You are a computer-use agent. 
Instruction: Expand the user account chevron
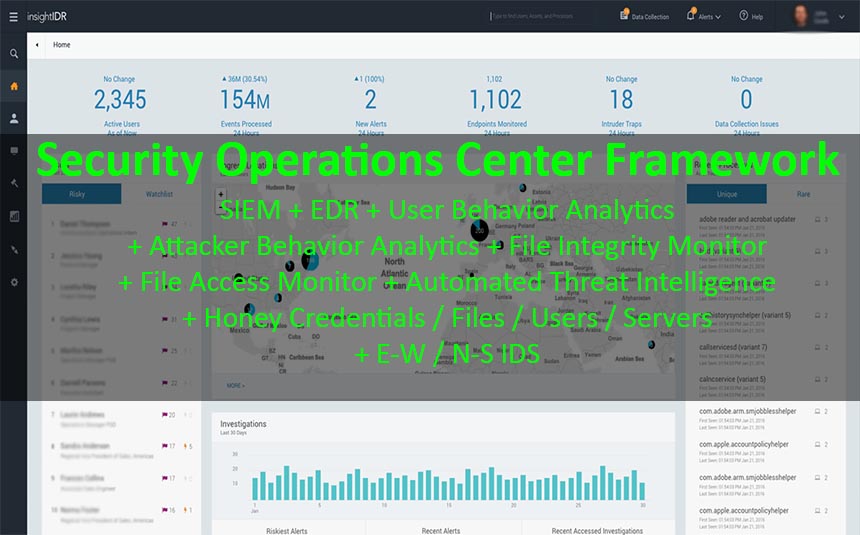pyautogui.click(x=841, y=17)
